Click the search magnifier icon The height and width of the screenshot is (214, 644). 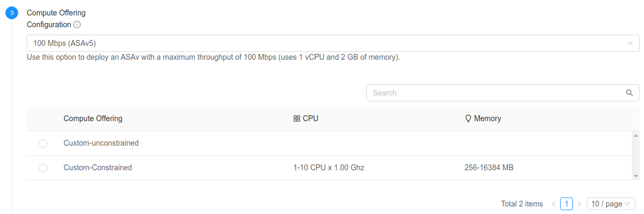[x=629, y=93]
